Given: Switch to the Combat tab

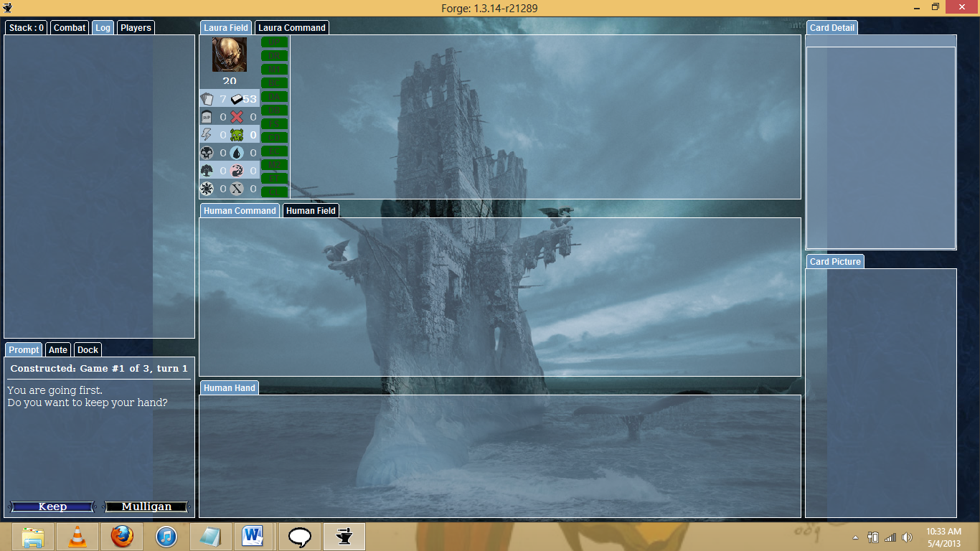Looking at the screenshot, I should (70, 28).
